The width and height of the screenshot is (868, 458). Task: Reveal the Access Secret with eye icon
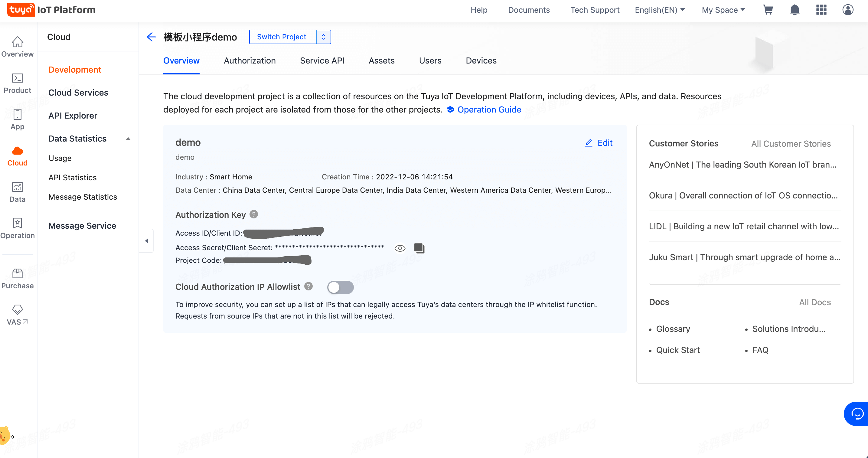click(x=400, y=248)
